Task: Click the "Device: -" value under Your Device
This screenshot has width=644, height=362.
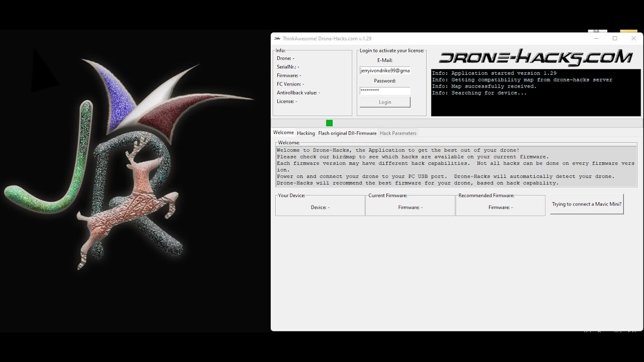Action: click(320, 207)
